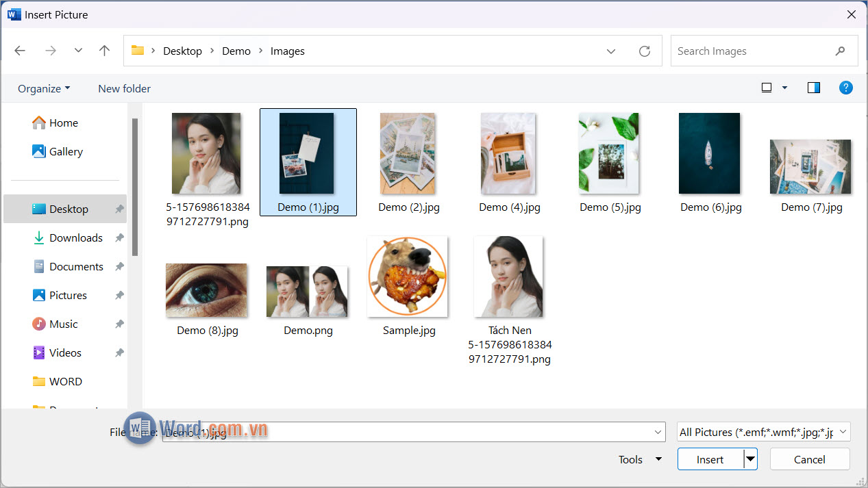Viewport: 868px width, 488px height.
Task: Select the Demo (2).jpg thumbnail
Action: tap(408, 153)
